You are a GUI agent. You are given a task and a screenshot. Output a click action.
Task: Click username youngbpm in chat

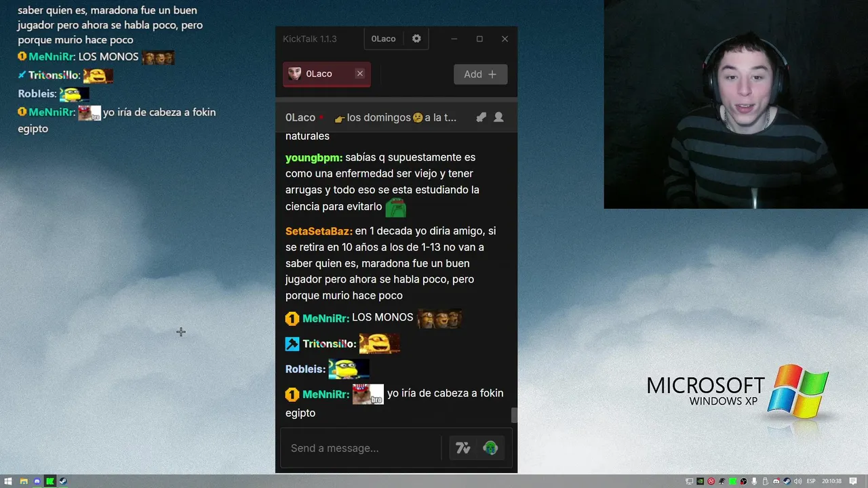tap(313, 157)
